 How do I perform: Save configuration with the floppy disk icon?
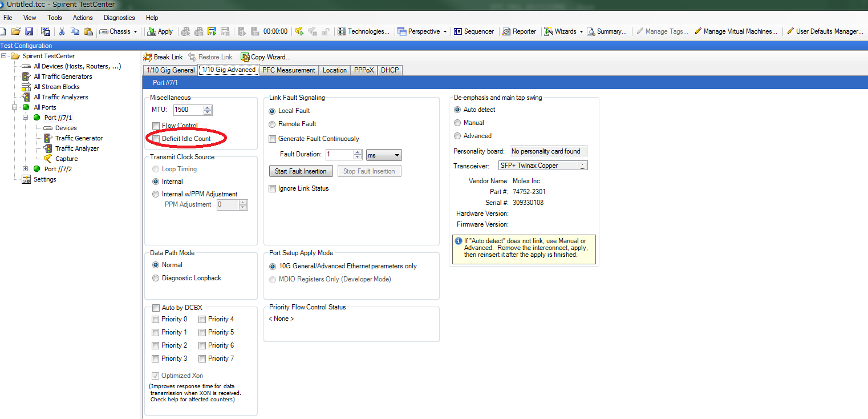[29, 31]
